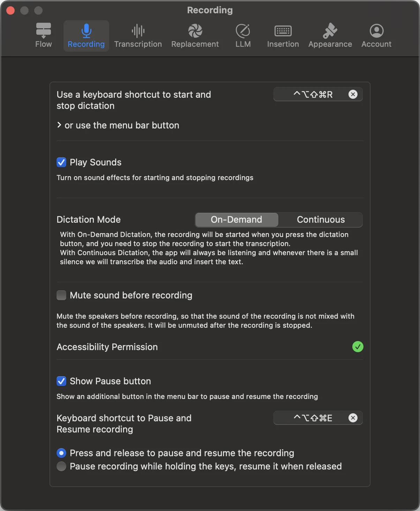Select the Insertion keyboard icon
Image resolution: width=420 pixels, height=511 pixels.
pos(283,31)
